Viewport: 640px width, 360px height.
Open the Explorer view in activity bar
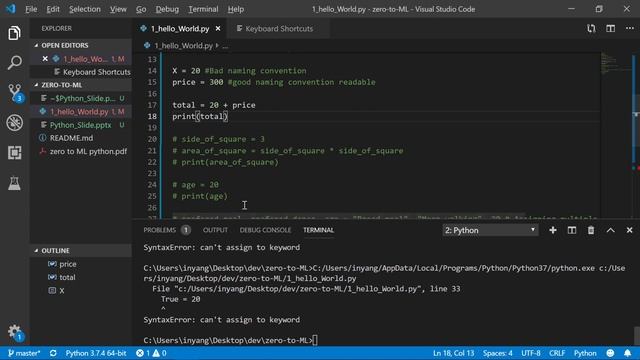pos(14,33)
